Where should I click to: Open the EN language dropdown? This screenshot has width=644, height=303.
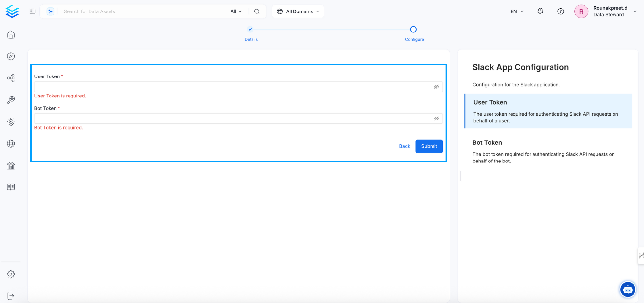coord(517,11)
